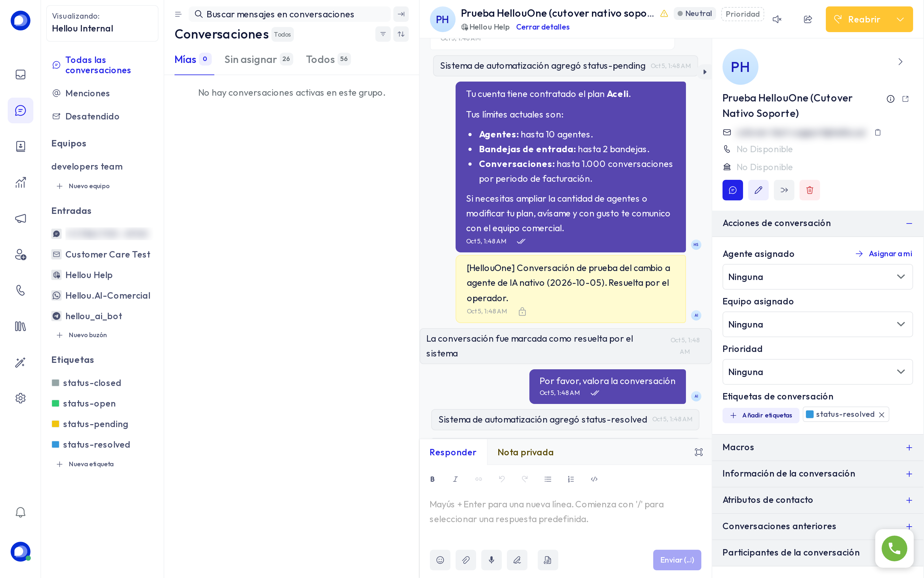The width and height of the screenshot is (924, 578).
Task: Click Cerrar detalles link
Action: click(x=543, y=27)
